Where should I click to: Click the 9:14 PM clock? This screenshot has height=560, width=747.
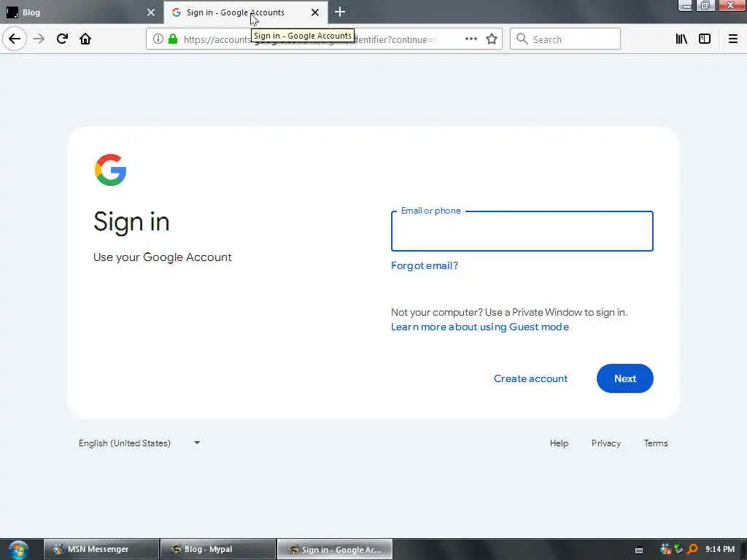point(720,549)
